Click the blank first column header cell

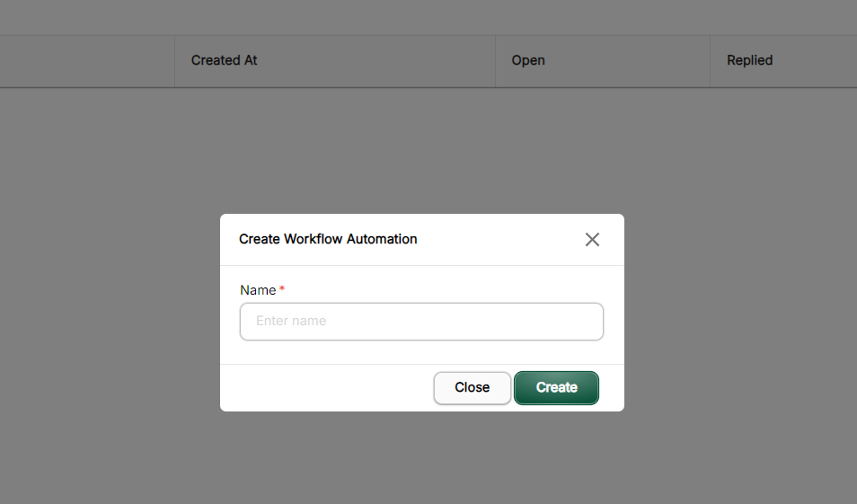[x=86, y=60]
